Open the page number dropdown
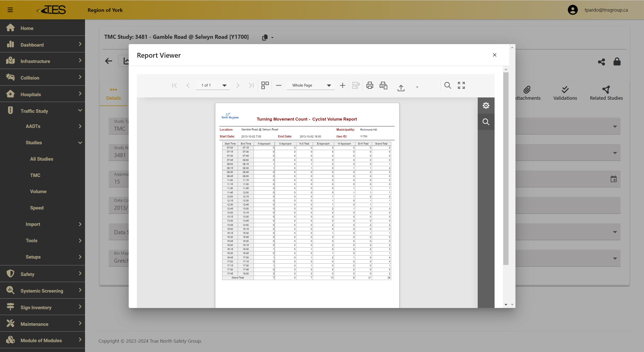Viewport: 644px width, 352px height. click(x=213, y=85)
